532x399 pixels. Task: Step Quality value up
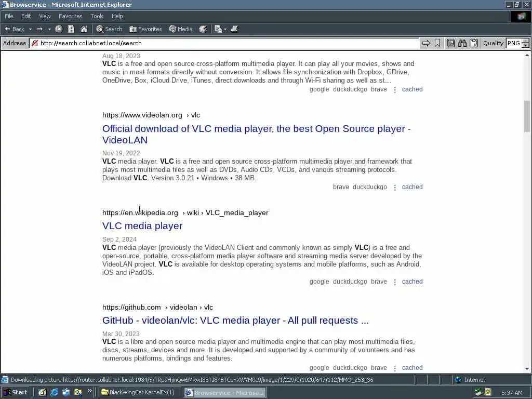525,41
